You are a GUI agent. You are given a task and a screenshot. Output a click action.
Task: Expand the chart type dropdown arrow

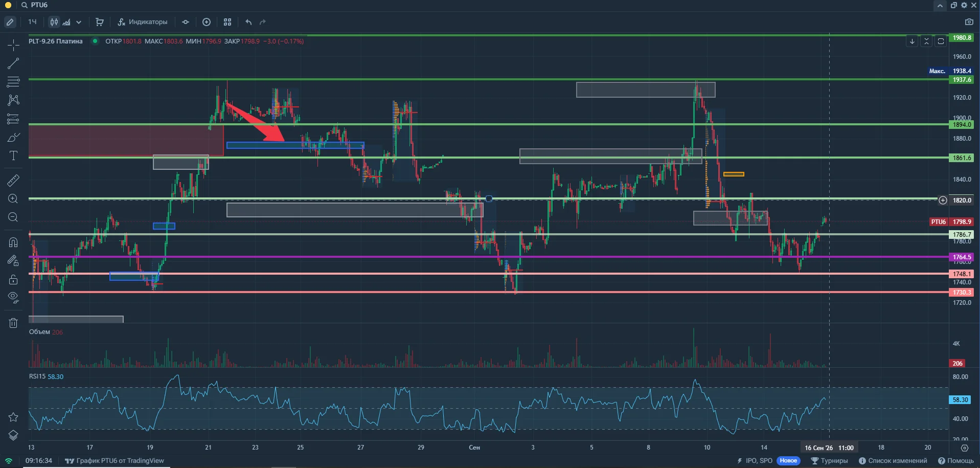pyautogui.click(x=79, y=22)
